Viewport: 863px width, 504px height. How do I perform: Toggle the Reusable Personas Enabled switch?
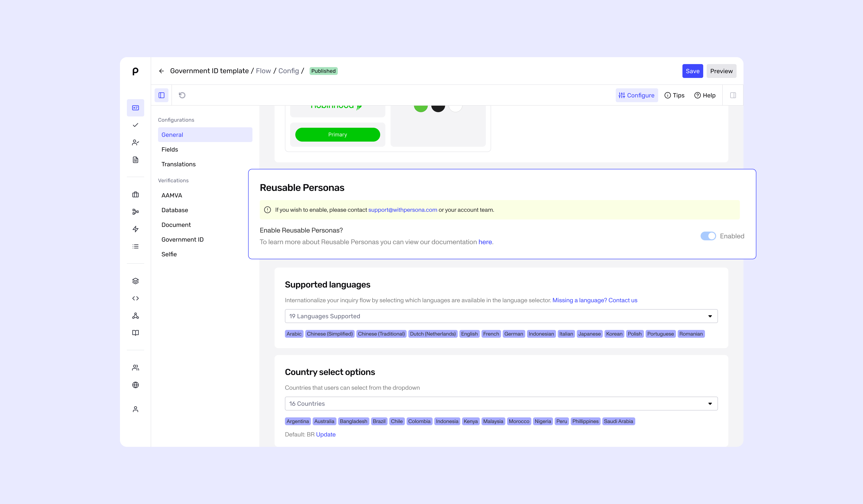point(708,236)
